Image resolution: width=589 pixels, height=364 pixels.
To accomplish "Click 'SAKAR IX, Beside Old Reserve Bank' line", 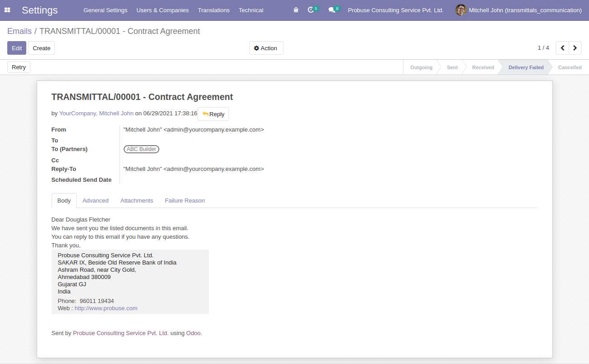I will coord(117,263).
